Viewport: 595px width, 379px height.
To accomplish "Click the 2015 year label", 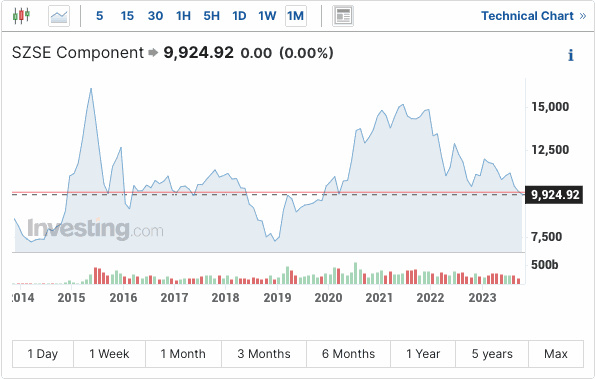I will click(x=71, y=297).
